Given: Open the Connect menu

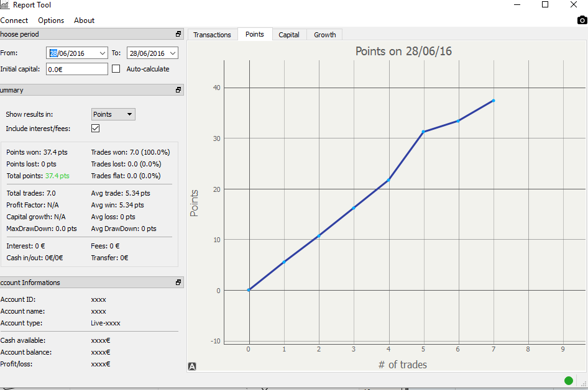Looking at the screenshot, I should click(x=14, y=20).
